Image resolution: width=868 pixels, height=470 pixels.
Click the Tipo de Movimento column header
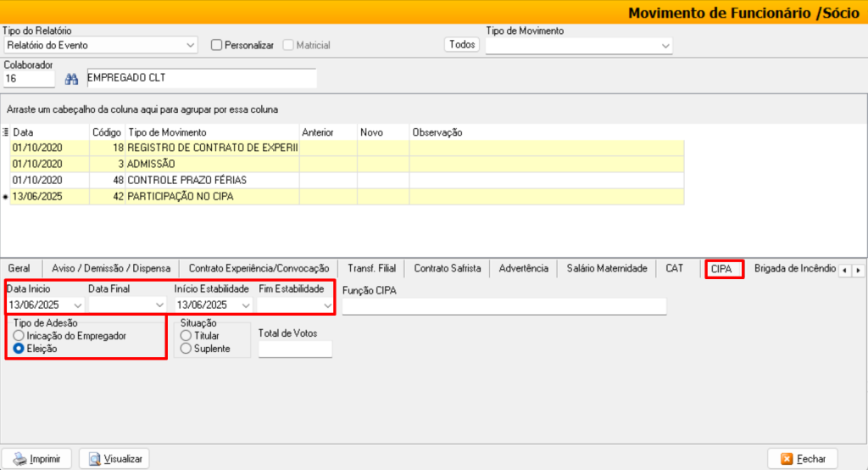(213, 132)
